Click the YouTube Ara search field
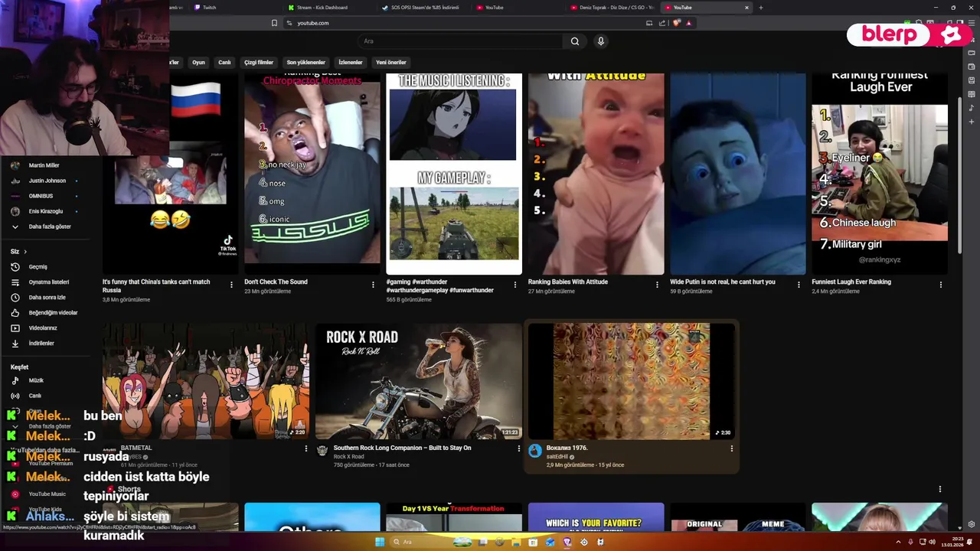The height and width of the screenshot is (551, 980). (460, 41)
